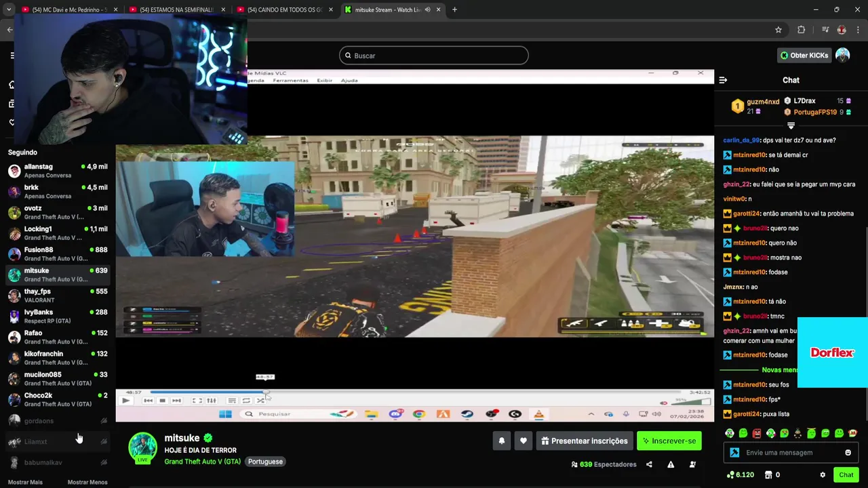
Task: Open the channel shop icon
Action: (768, 475)
